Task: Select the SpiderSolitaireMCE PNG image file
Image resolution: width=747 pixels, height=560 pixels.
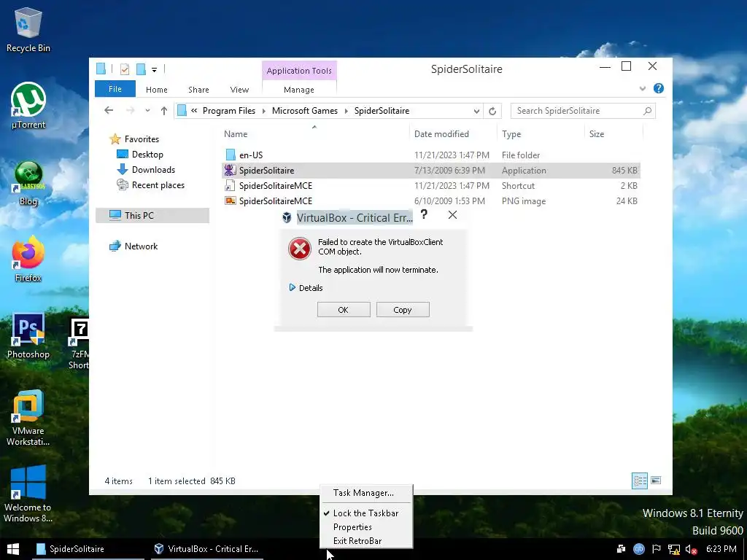Action: (x=430, y=201)
